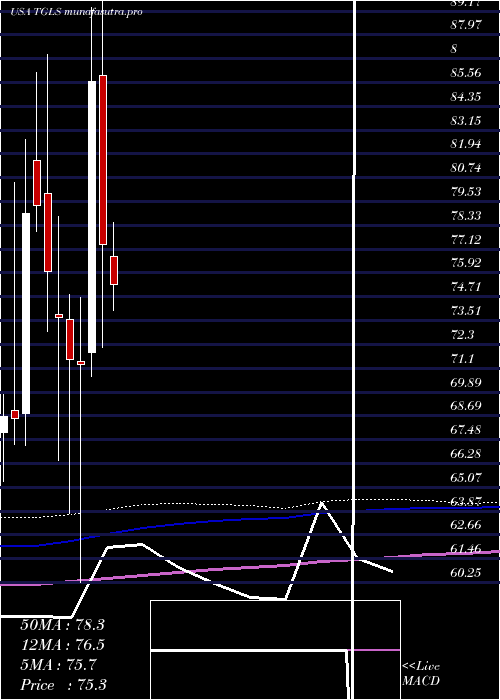Image resolution: width=500 pixels, height=700 pixels.
Task: Select the 74.71 price axis label
Action: [466, 286]
